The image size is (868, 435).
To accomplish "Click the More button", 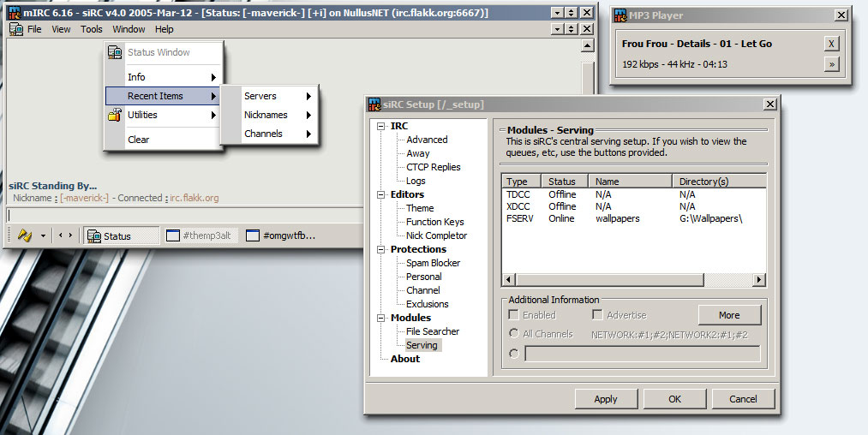I will point(729,315).
